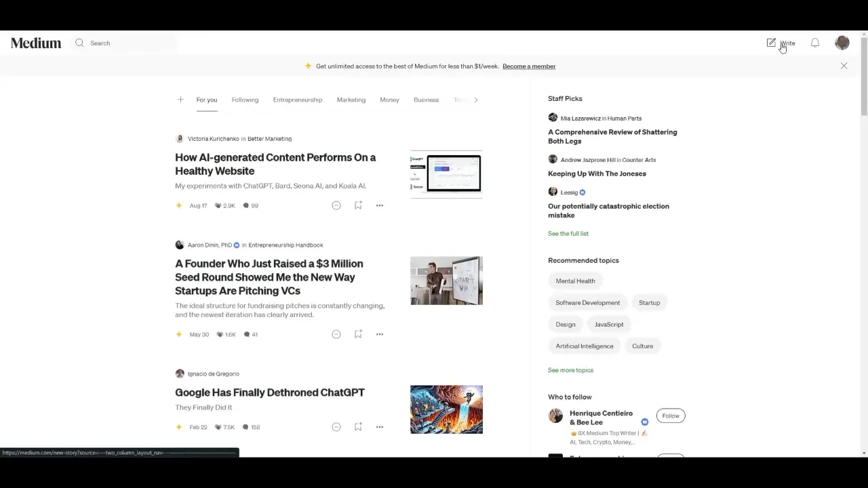Open Our potentially catastrophic election mistake

(x=608, y=210)
